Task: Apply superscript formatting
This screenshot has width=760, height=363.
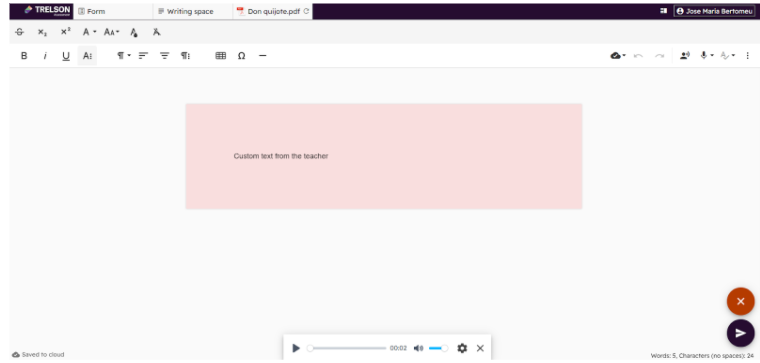Action: pyautogui.click(x=65, y=32)
